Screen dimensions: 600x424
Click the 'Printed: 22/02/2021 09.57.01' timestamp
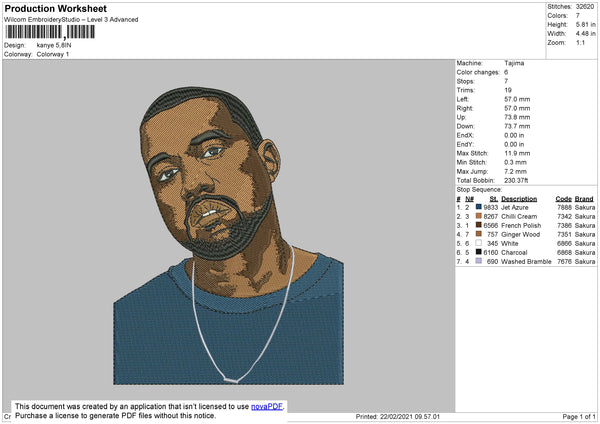398,417
